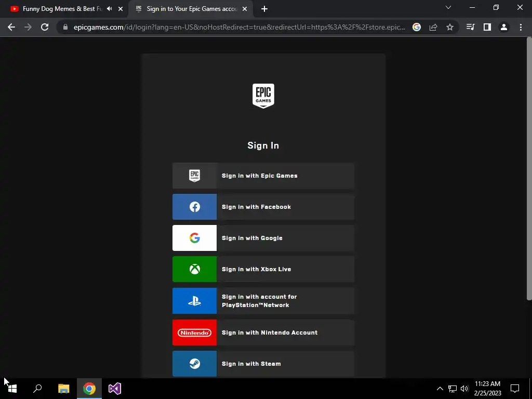Image resolution: width=532 pixels, height=399 pixels.
Task: Click the Nintendo logo icon
Action: tap(194, 332)
